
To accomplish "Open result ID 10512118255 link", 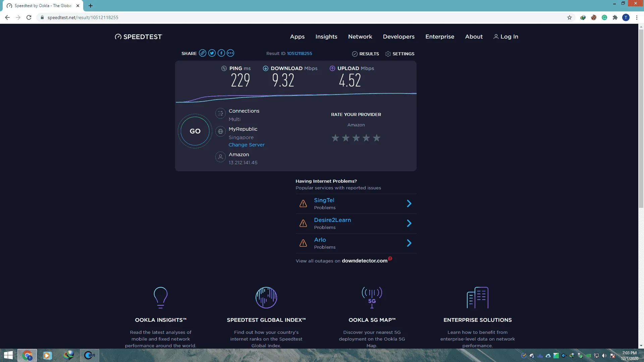I will (300, 54).
